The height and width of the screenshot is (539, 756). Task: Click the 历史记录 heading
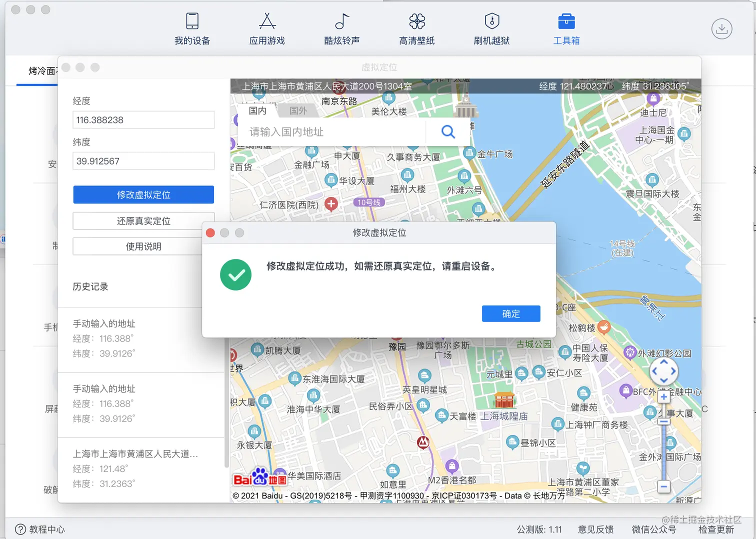pos(90,286)
